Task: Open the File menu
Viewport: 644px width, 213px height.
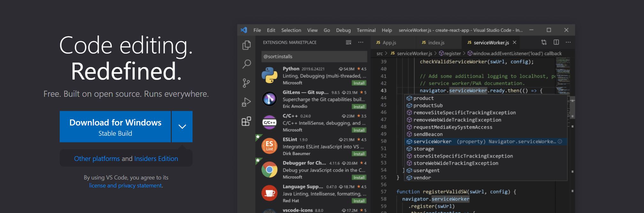Action: coord(257,30)
